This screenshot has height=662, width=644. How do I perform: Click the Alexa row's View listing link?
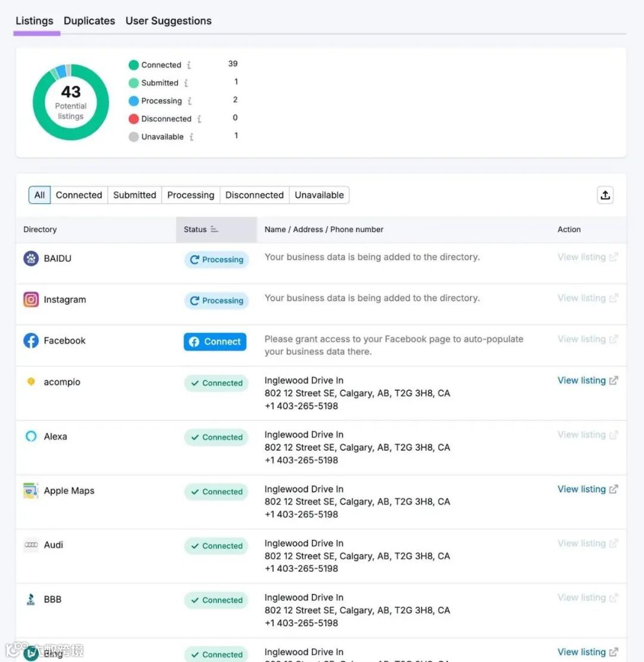(587, 435)
